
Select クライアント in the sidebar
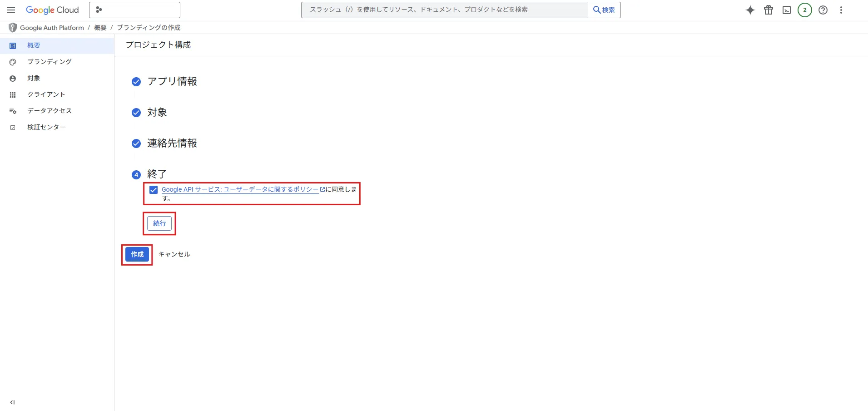point(57,94)
